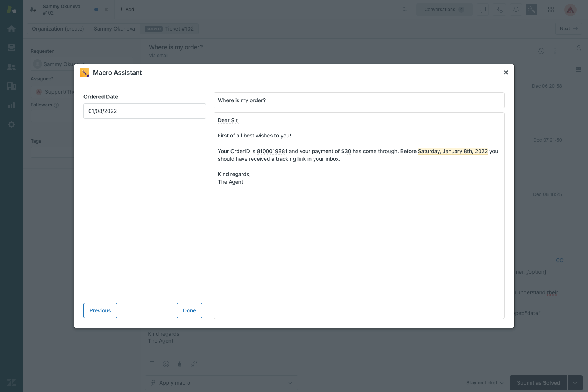Open the emoji picker icon

coord(166,364)
